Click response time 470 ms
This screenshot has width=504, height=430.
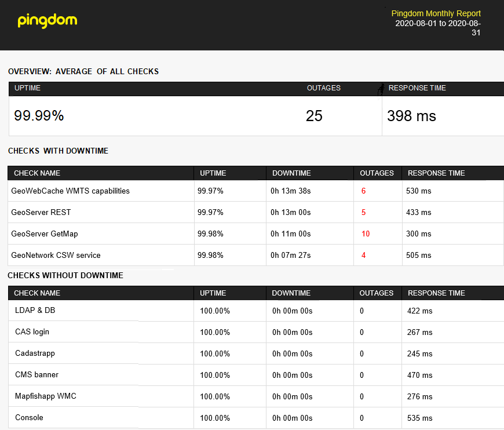pos(420,376)
